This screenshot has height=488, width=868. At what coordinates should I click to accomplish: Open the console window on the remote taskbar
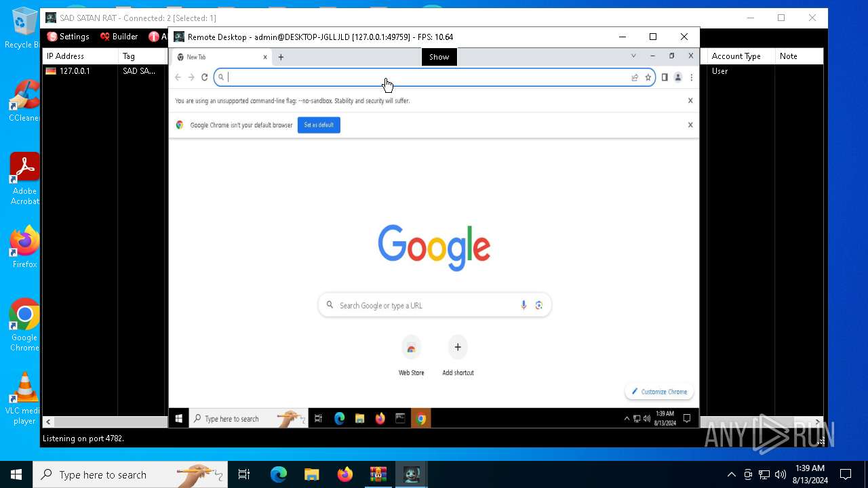[401, 419]
